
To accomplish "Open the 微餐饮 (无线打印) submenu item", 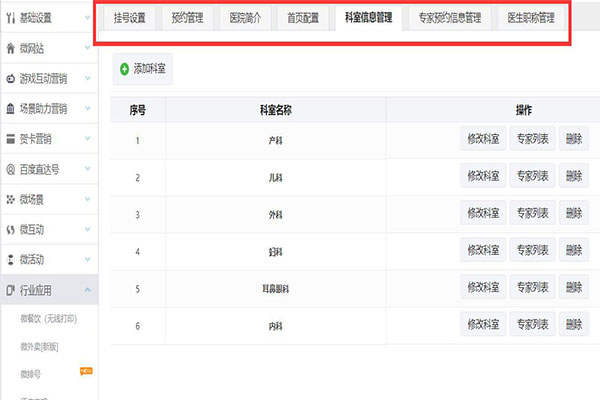I will [49, 318].
